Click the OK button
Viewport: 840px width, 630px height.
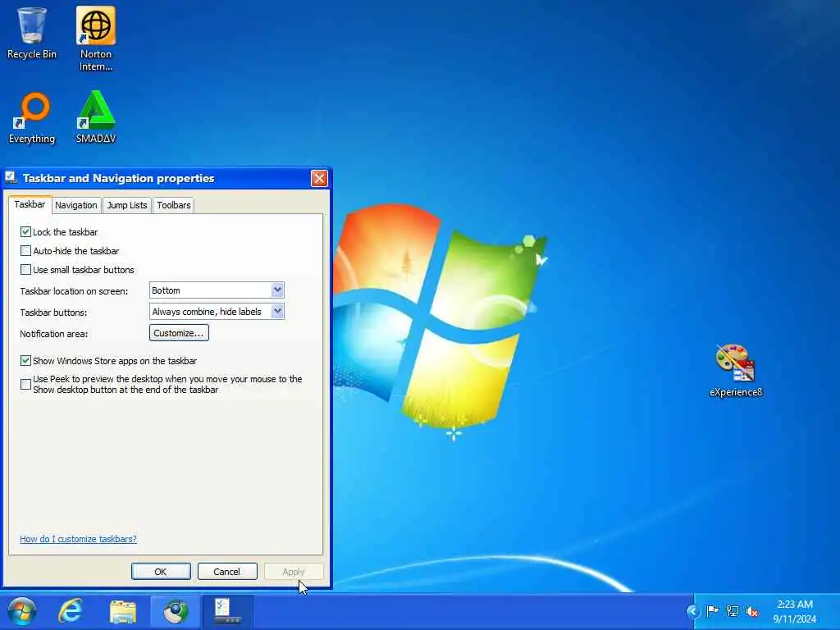161,572
